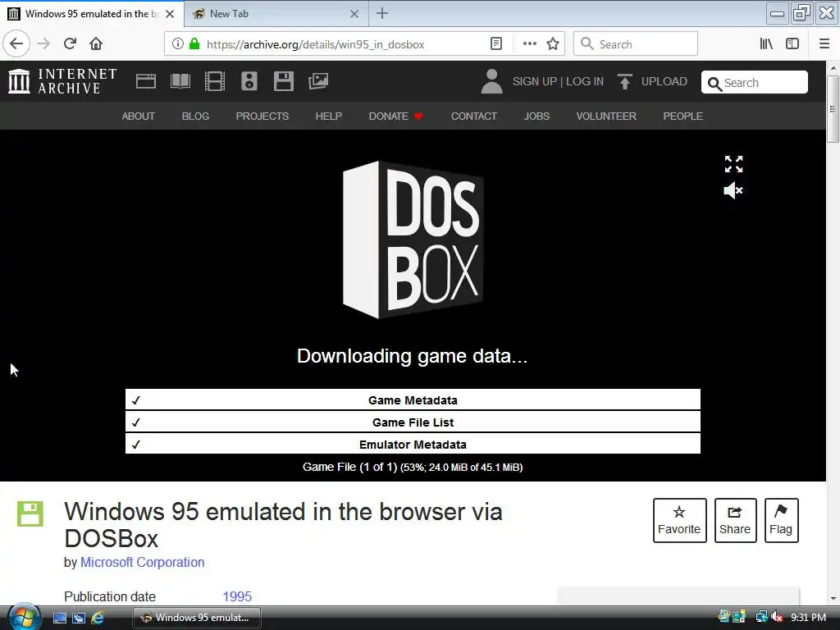
Task: Click the user avatar icon
Action: pos(492,81)
